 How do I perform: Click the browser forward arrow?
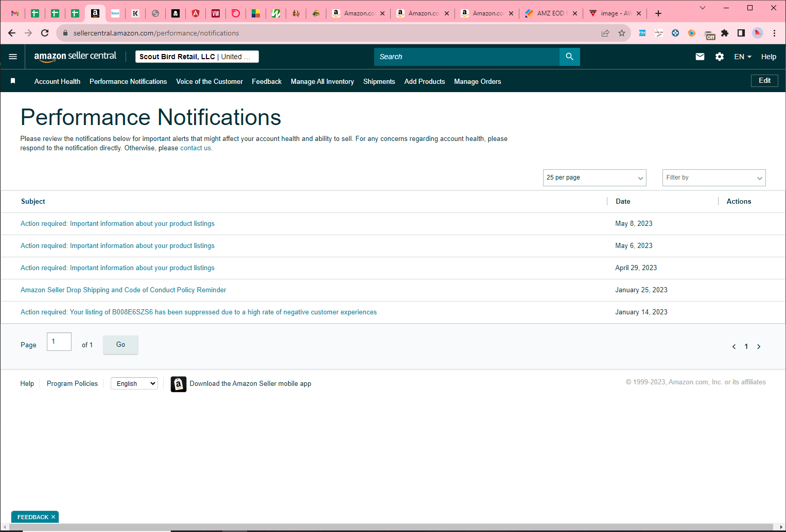pos(28,33)
